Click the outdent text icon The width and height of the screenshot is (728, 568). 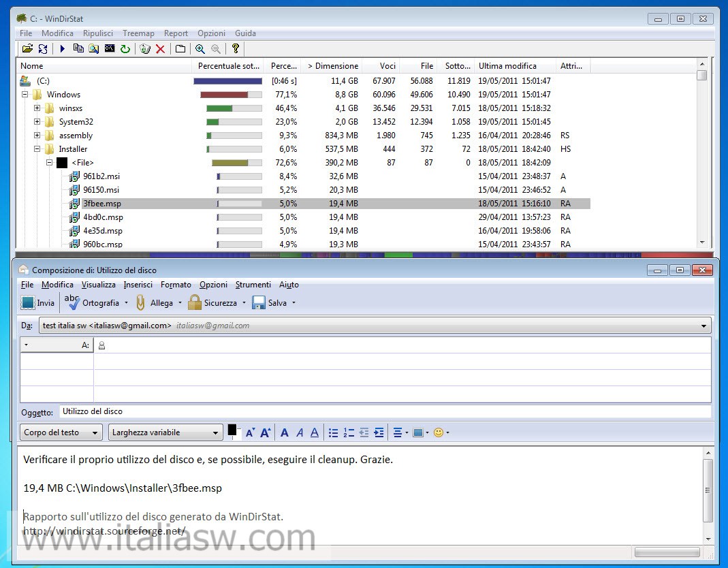[x=364, y=433]
